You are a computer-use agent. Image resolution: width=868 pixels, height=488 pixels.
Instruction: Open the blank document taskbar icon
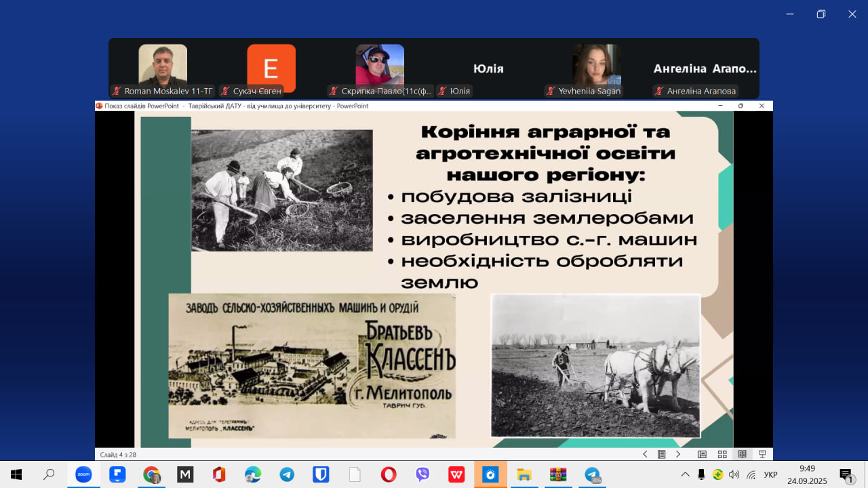click(x=355, y=474)
